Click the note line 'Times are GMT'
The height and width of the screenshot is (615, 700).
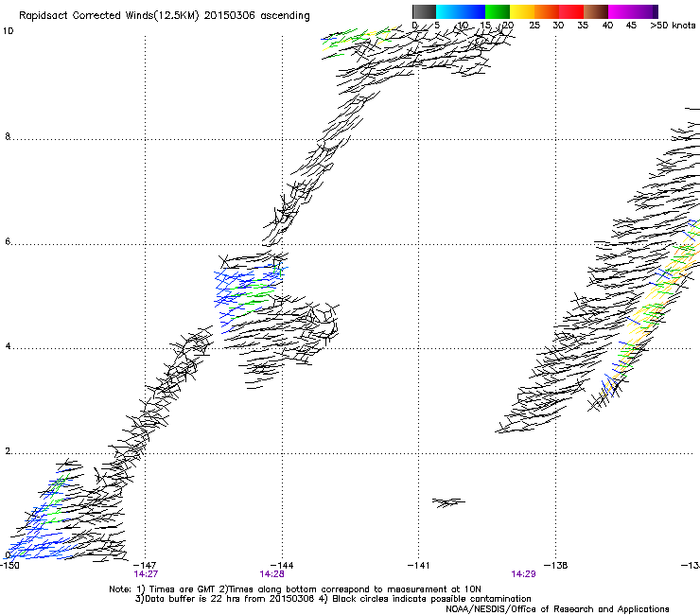(x=182, y=589)
